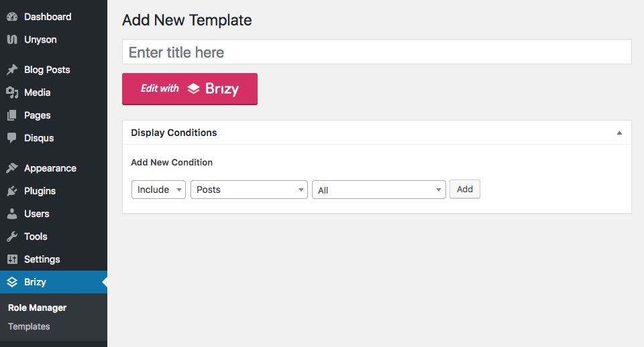Image resolution: width=644 pixels, height=347 pixels.
Task: Click the Pages document icon
Action: 12,115
